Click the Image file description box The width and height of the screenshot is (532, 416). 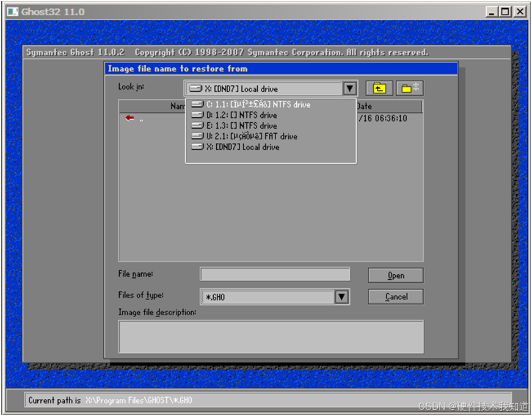[x=271, y=337]
